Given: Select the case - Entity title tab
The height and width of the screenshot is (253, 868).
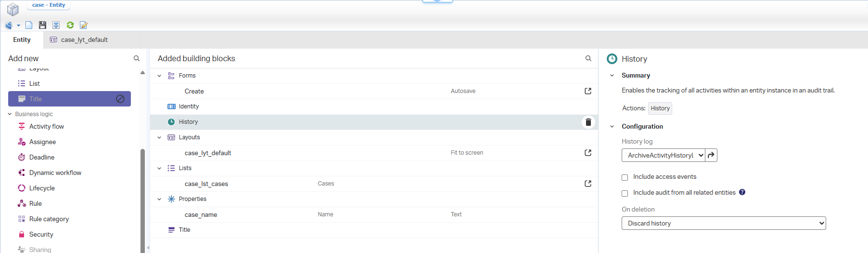Looking at the screenshot, I should (49, 5).
